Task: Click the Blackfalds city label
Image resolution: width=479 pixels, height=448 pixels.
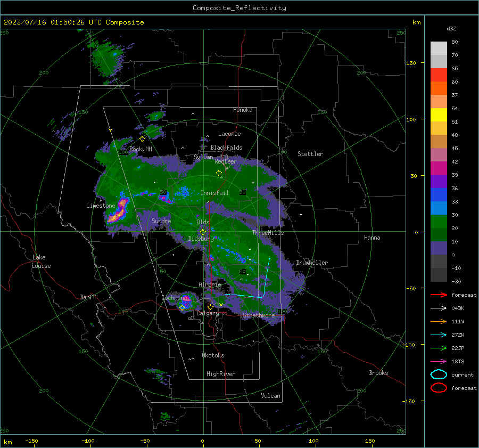Action: 226,148
